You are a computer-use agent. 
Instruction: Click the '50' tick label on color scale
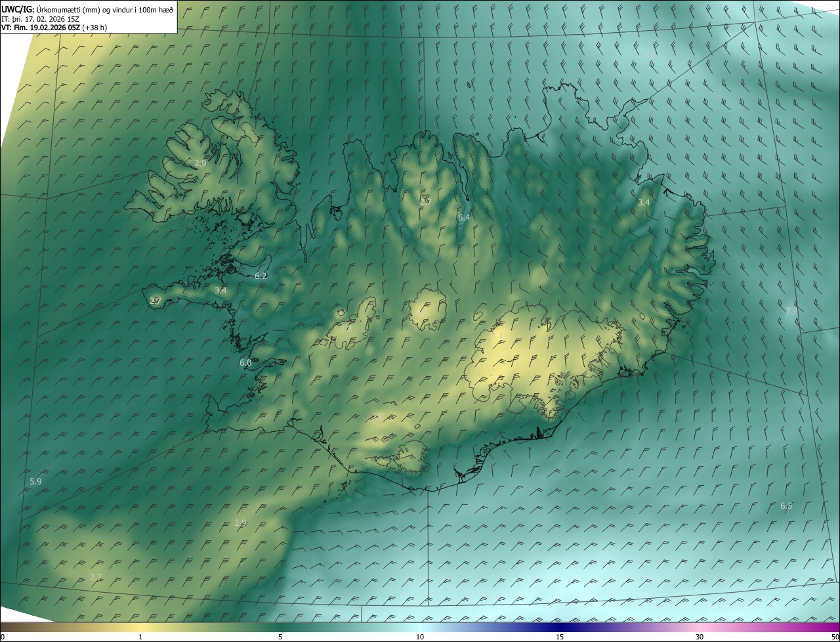click(x=835, y=637)
